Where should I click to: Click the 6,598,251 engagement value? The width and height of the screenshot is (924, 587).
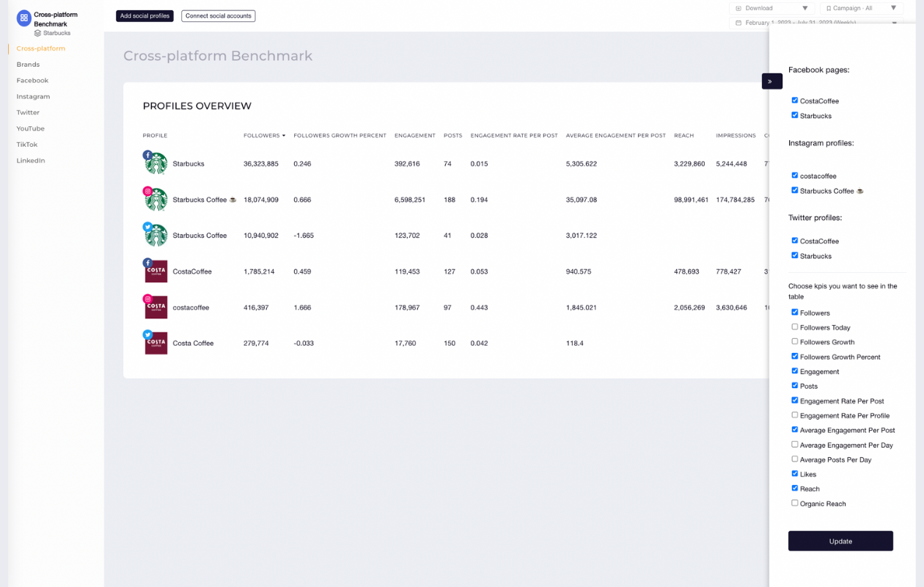(410, 200)
